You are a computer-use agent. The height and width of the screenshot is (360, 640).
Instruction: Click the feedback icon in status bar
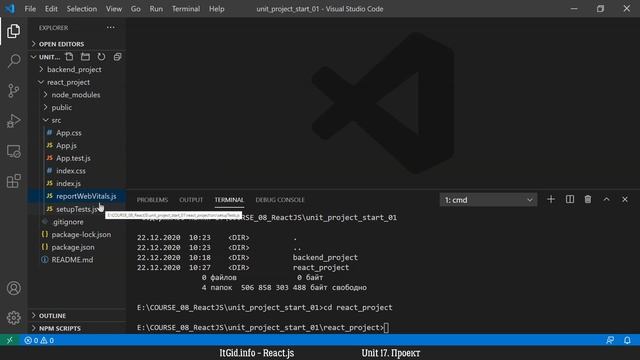(610, 340)
